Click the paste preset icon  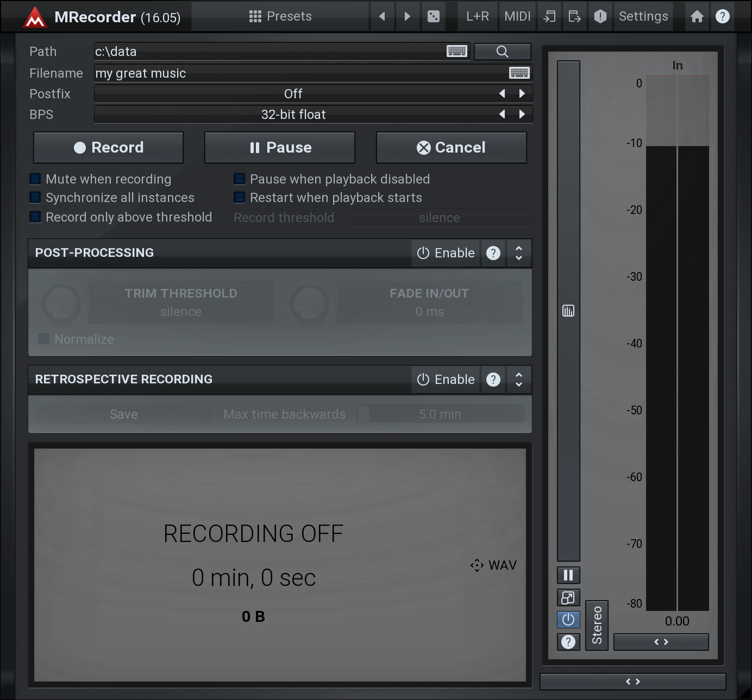tap(574, 16)
